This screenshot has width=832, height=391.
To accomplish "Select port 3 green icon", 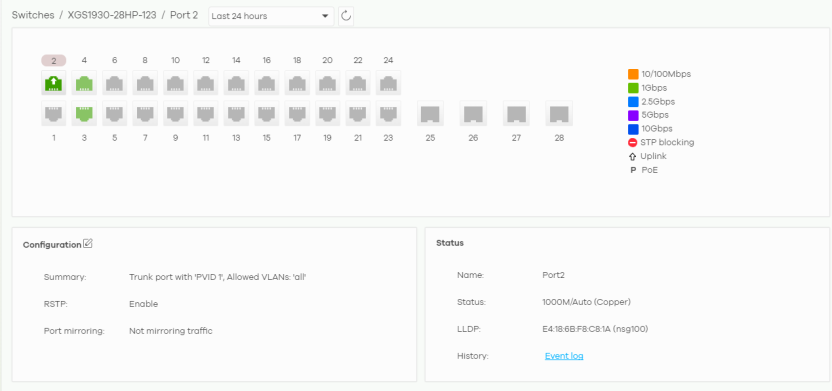I will [x=84, y=113].
